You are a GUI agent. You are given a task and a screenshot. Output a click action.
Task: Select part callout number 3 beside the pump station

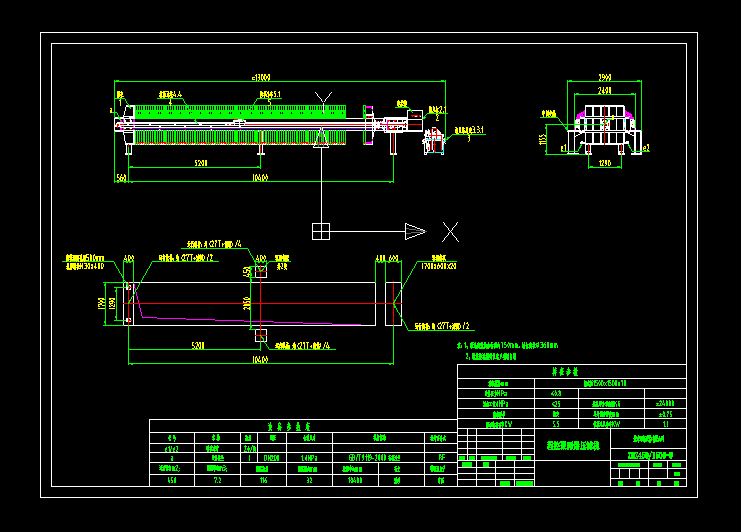(469, 138)
